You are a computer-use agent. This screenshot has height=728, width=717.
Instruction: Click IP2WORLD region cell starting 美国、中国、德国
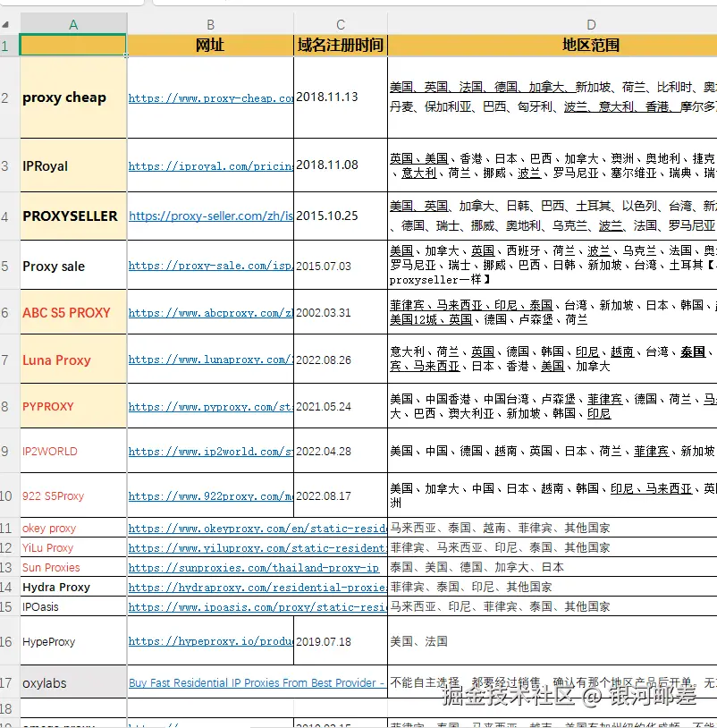(553, 451)
